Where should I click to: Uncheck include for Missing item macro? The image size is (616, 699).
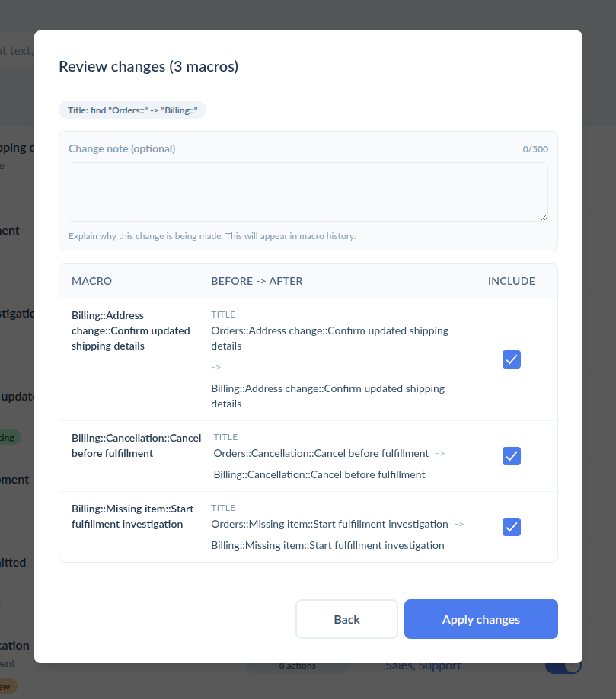[x=511, y=527]
